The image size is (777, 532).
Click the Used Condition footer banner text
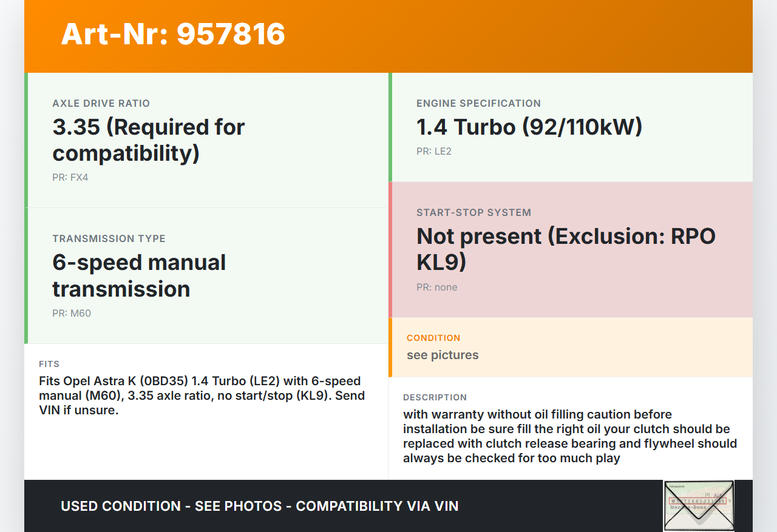260,506
